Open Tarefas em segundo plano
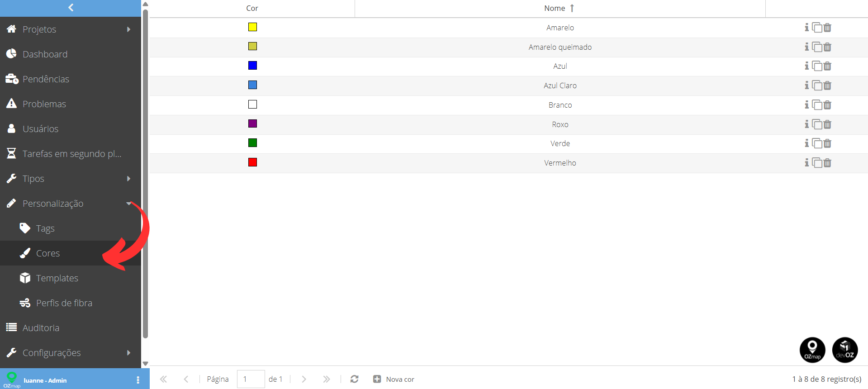The width and height of the screenshot is (868, 389). pos(71,154)
